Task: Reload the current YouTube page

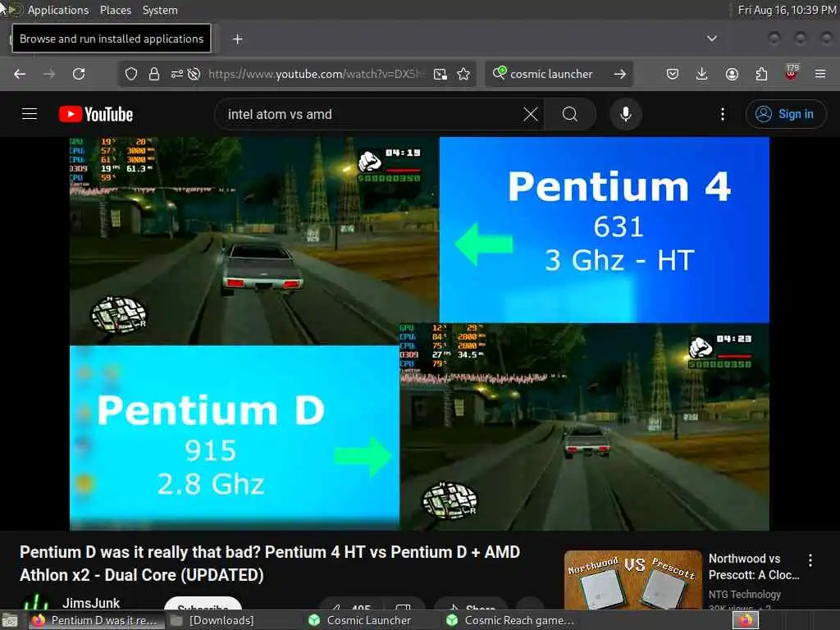Action: point(79,74)
